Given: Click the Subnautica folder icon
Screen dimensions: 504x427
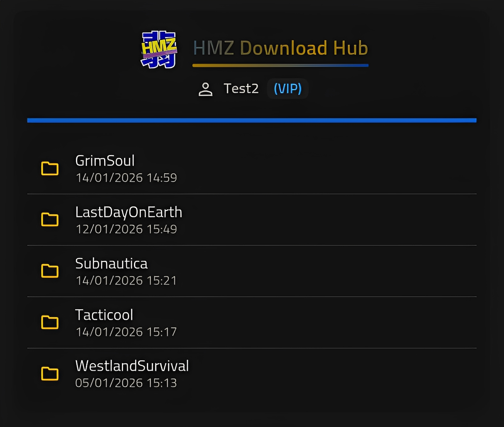Looking at the screenshot, I should click(50, 271).
